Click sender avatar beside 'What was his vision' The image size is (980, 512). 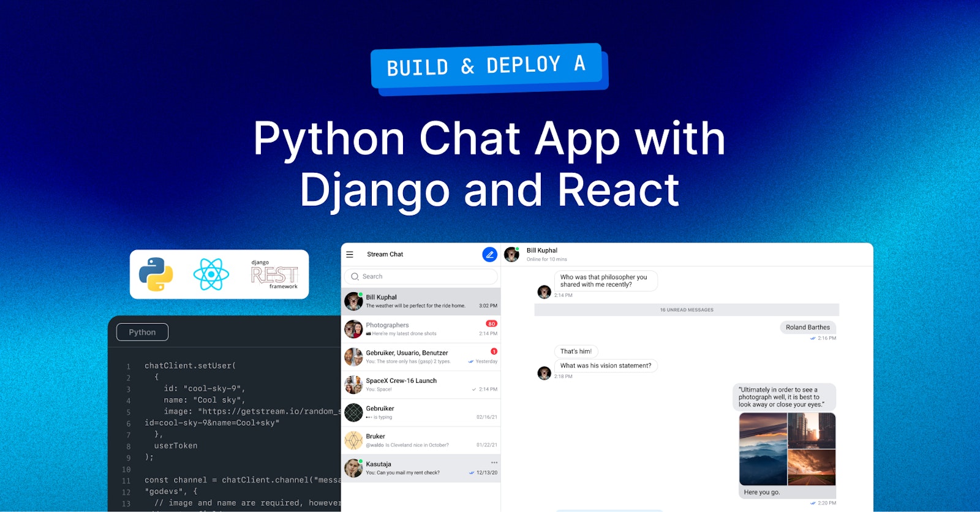click(544, 373)
